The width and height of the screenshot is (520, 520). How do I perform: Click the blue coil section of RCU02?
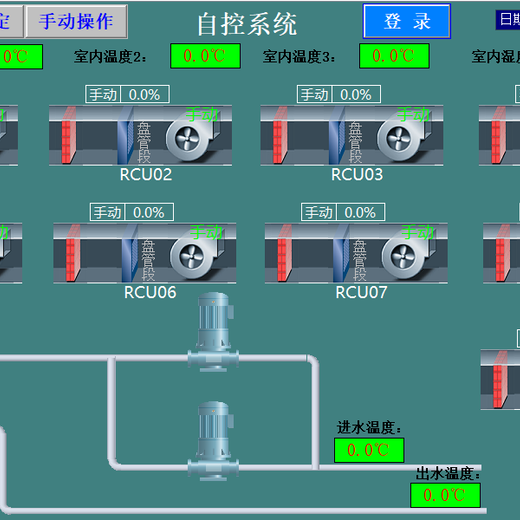[x=125, y=135]
